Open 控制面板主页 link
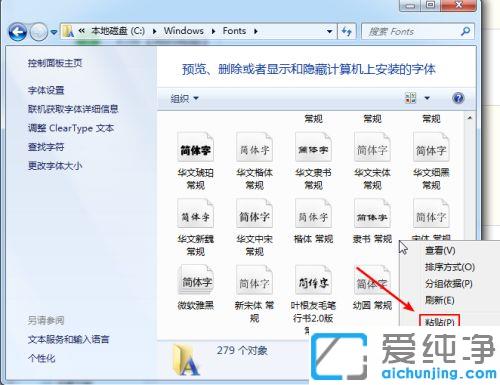500x385 pixels. coord(55,63)
